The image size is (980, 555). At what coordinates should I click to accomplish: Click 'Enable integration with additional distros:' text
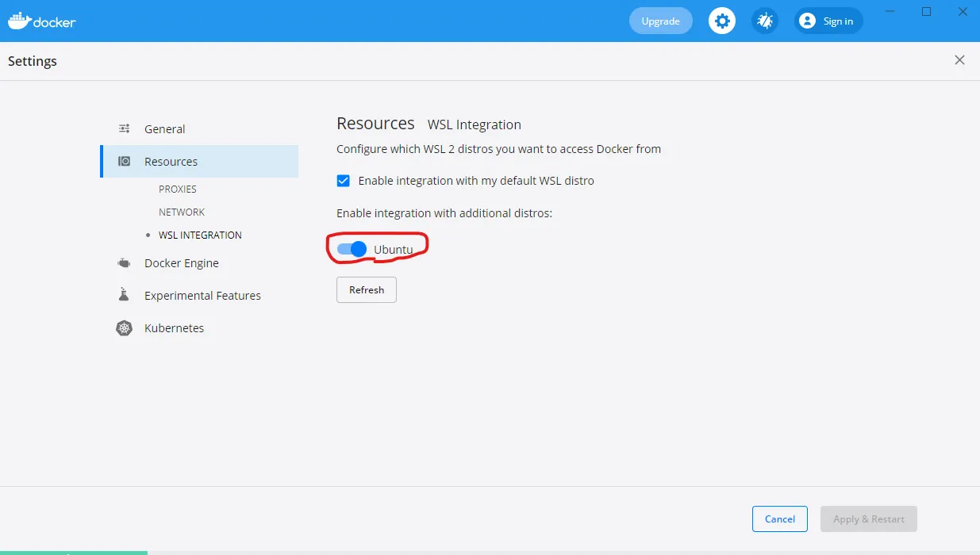pos(444,213)
